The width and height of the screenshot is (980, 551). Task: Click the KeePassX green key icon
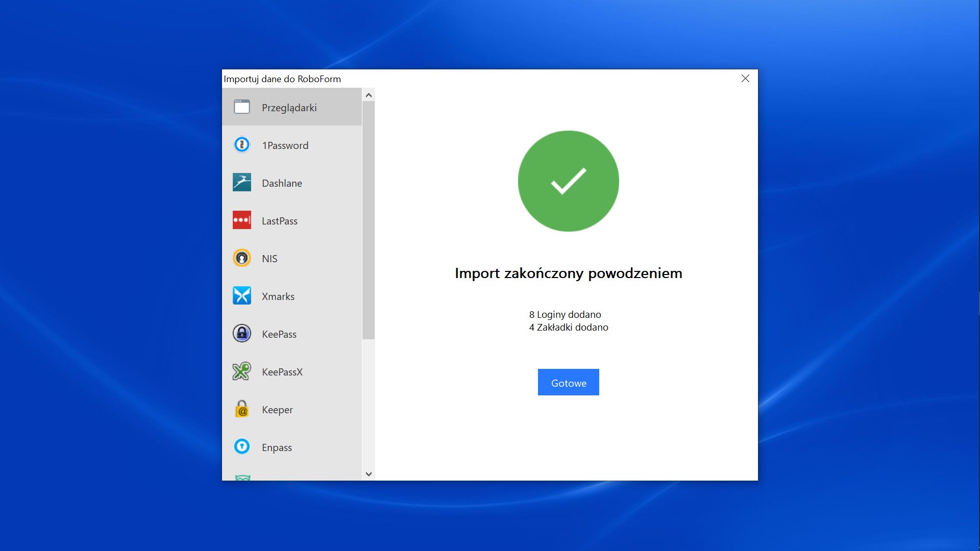pos(242,371)
